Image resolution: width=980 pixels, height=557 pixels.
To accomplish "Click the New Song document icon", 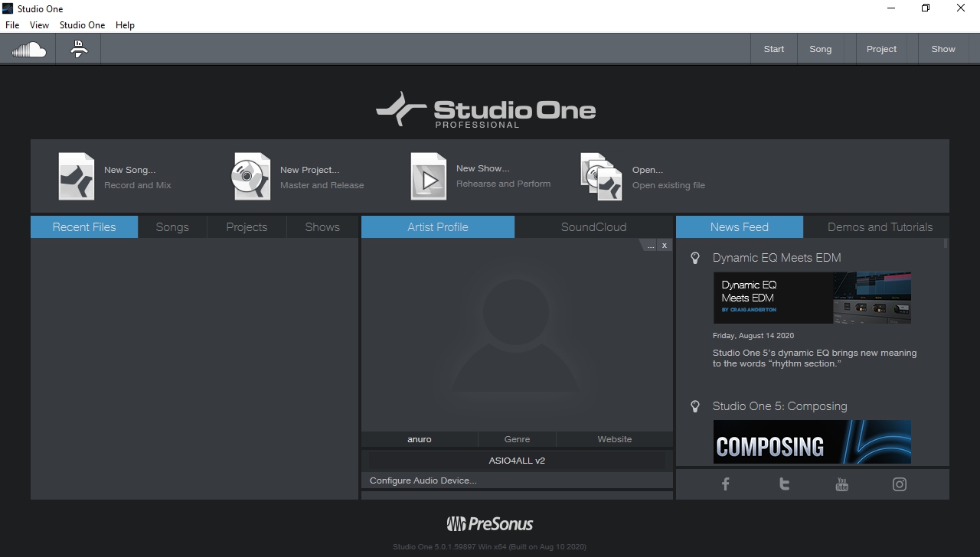I will [x=77, y=177].
